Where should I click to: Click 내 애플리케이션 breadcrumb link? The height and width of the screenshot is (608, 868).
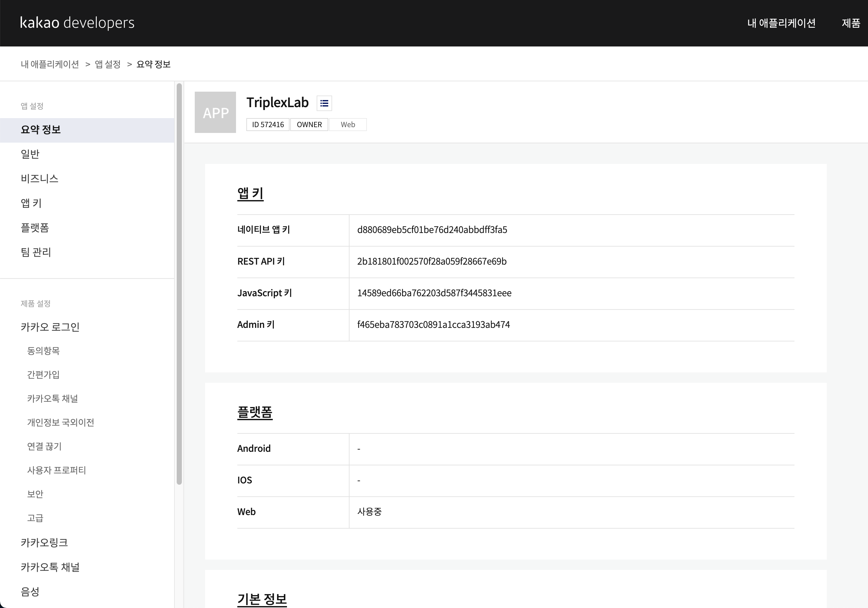point(50,64)
